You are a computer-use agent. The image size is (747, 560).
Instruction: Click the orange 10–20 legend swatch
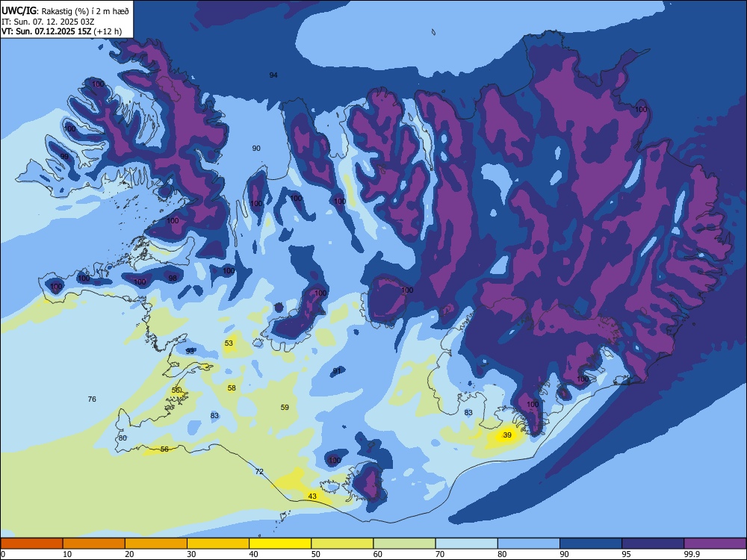coord(94,544)
